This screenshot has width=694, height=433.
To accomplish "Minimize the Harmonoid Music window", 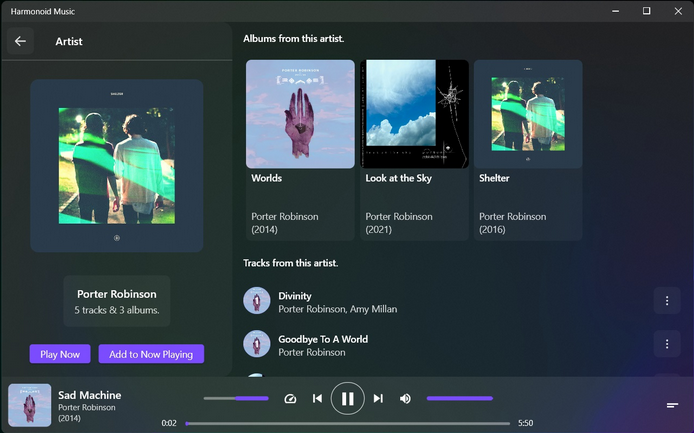I will [616, 11].
